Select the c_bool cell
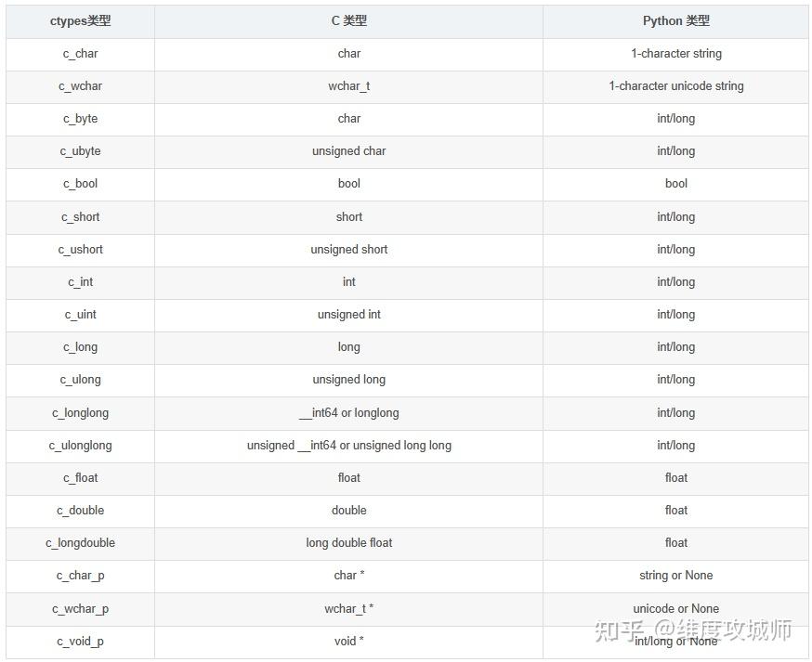 tap(80, 183)
